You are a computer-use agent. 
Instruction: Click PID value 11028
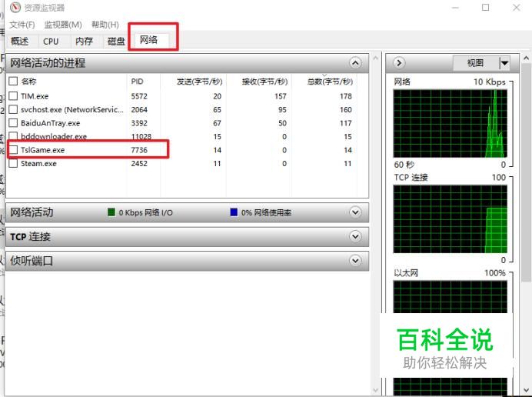[x=141, y=136]
